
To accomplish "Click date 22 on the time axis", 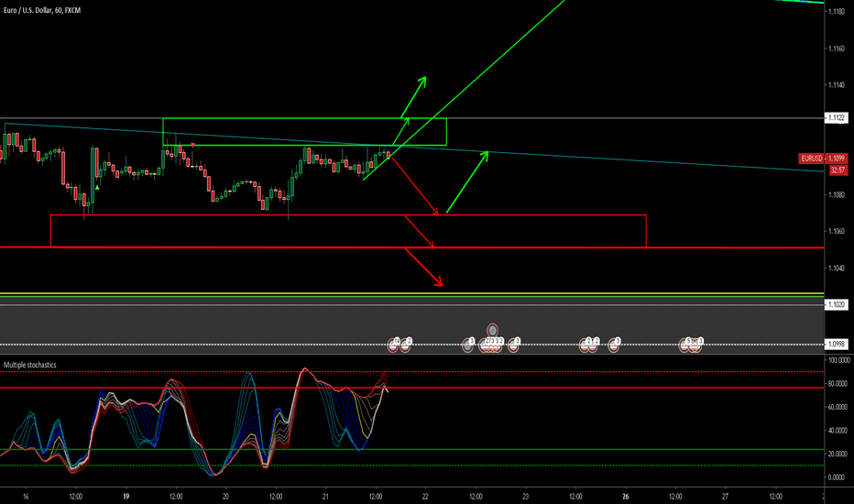I will (425, 497).
